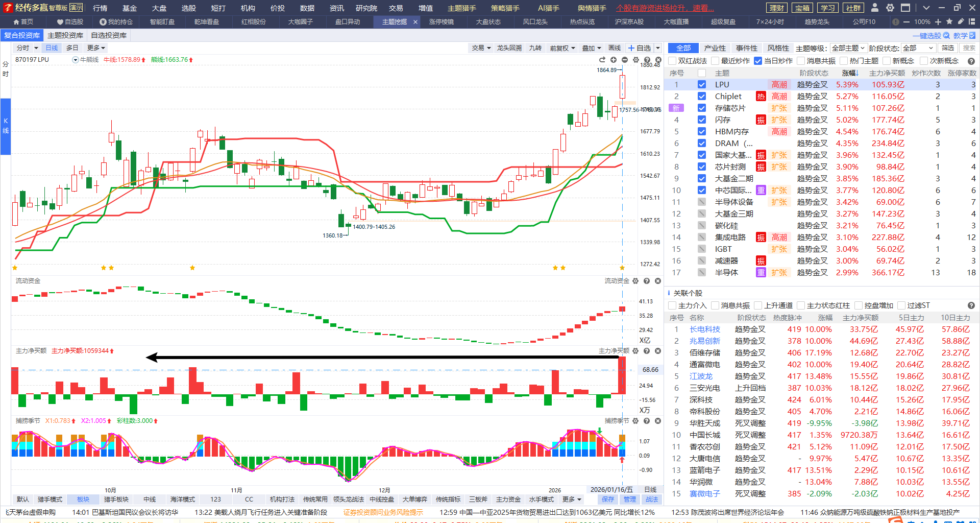Zoom out the main chart with minus icon
The height and width of the screenshot is (523, 980).
tap(625, 60)
